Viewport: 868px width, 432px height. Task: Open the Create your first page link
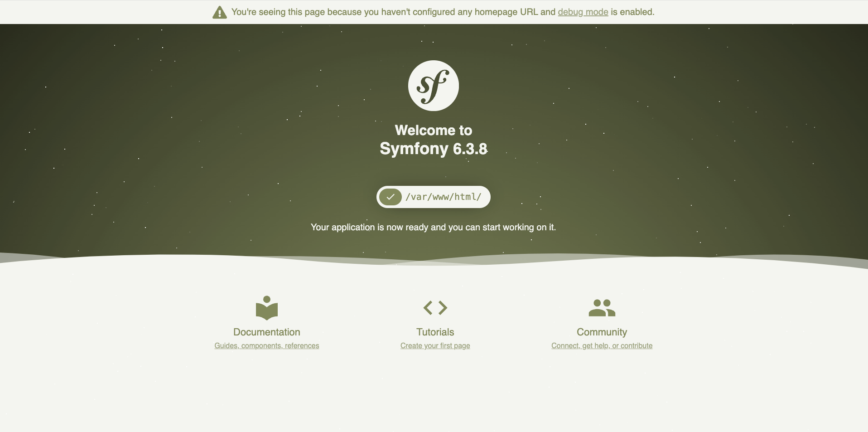click(435, 346)
